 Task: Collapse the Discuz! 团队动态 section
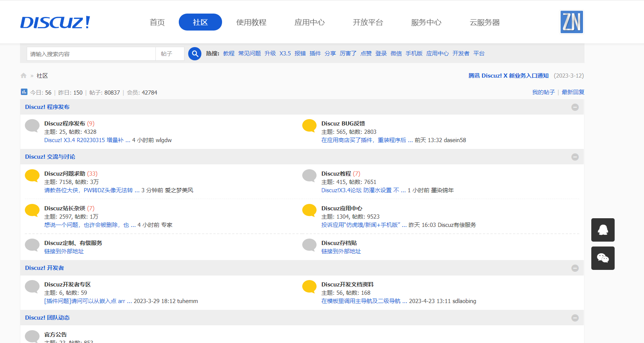pyautogui.click(x=575, y=318)
